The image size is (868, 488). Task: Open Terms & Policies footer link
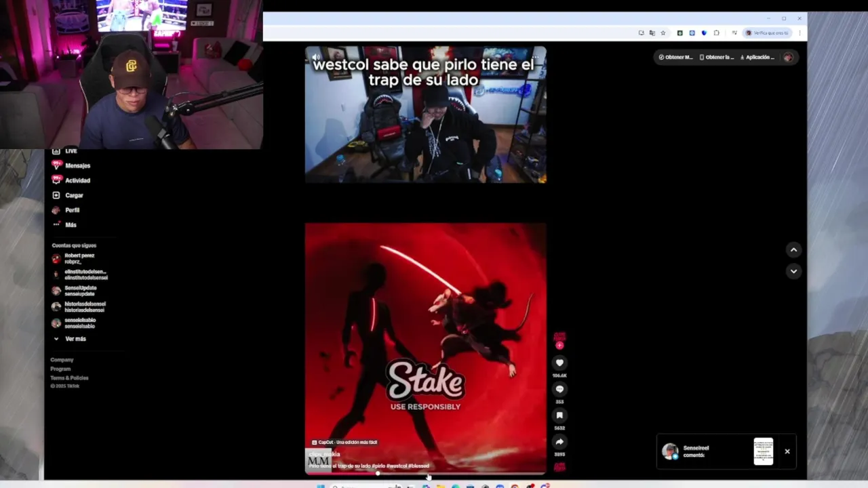[69, 378]
